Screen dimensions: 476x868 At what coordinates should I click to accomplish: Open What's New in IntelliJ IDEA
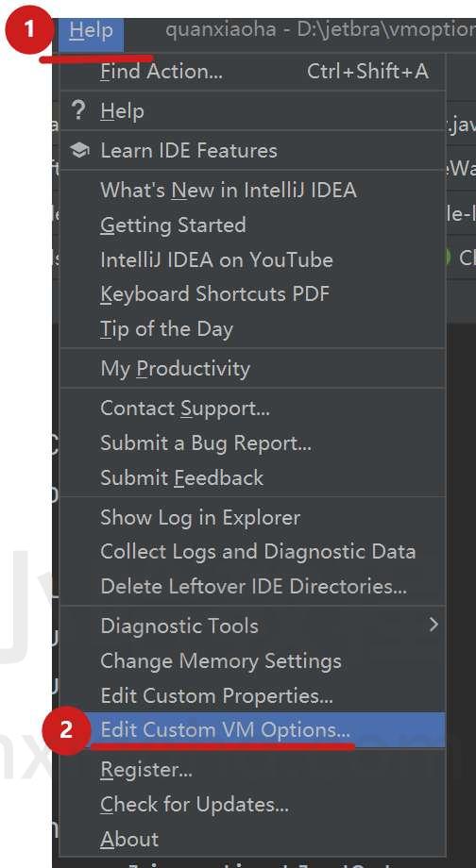coord(252,190)
